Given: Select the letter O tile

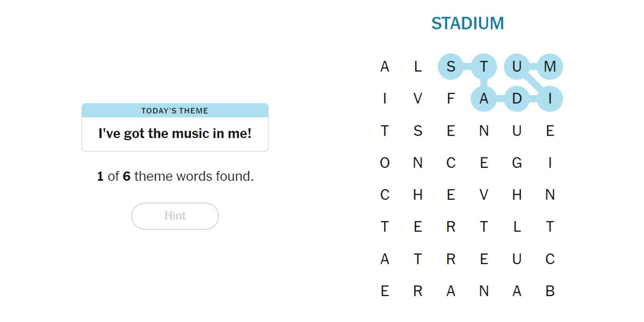Looking at the screenshot, I should pos(385,163).
